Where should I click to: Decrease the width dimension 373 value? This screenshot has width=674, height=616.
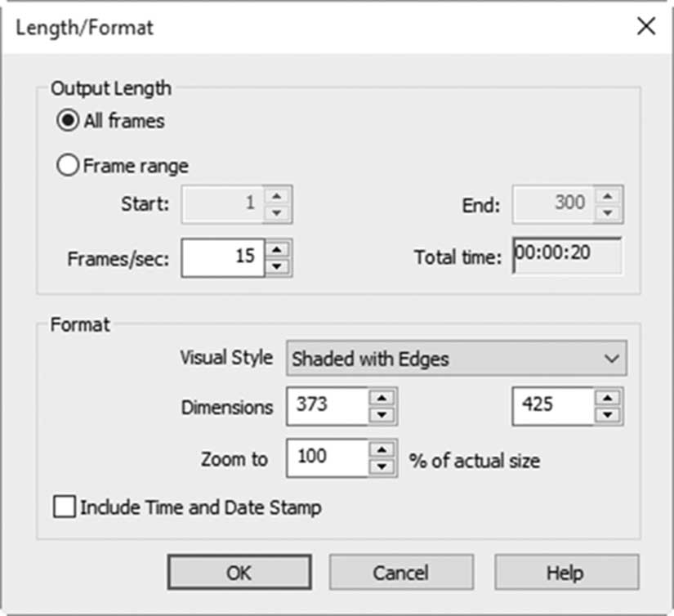382,415
